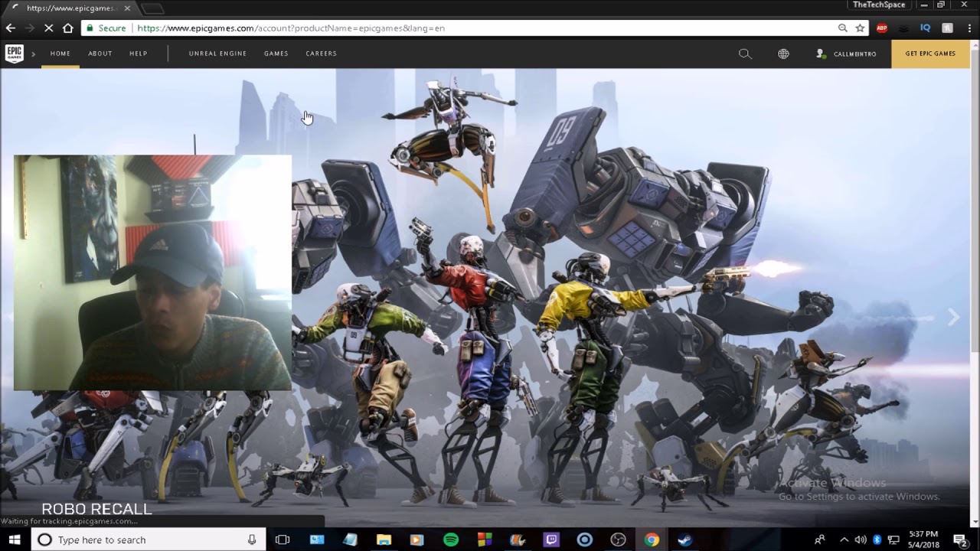This screenshot has width=980, height=551.
Task: Click the TheTechSpace profile button
Action: pyautogui.click(x=879, y=5)
